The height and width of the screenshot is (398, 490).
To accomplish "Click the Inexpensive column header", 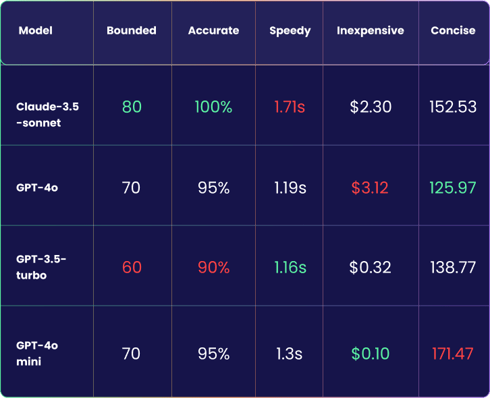I will point(370,31).
